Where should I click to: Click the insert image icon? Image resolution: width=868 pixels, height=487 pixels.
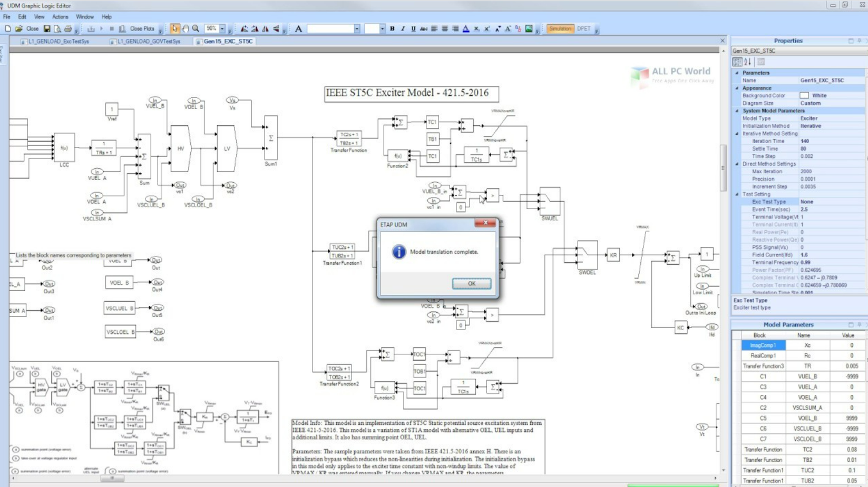529,29
